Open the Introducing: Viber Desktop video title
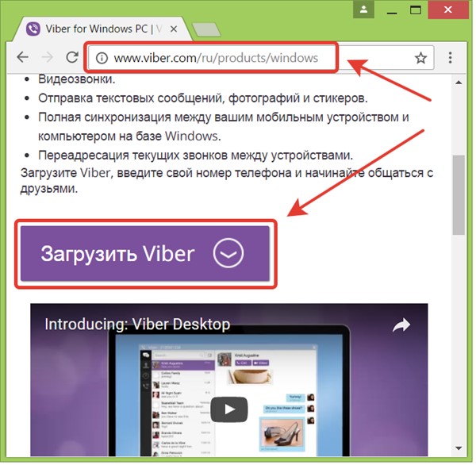476x465 pixels. tap(137, 324)
